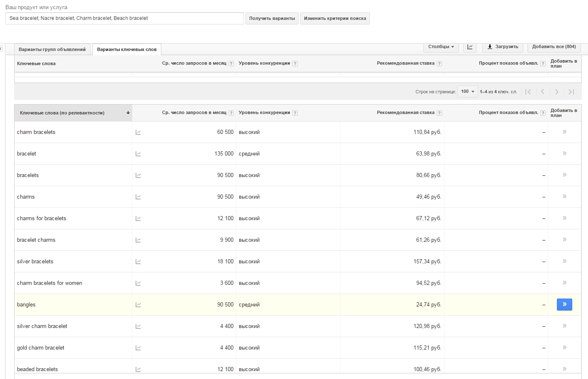Add bracelet charms to plan
Screen dimensions: 588x379
(x=564, y=240)
